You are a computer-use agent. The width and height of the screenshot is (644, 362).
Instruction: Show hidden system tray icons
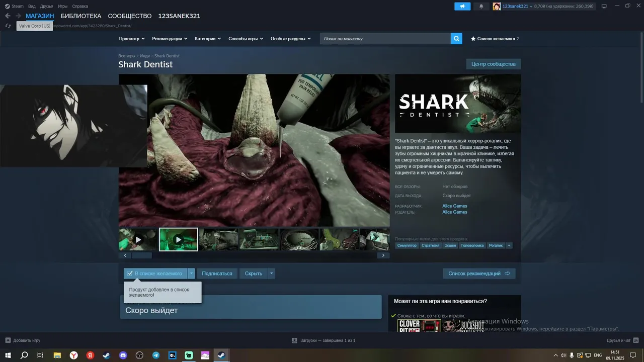click(555, 355)
